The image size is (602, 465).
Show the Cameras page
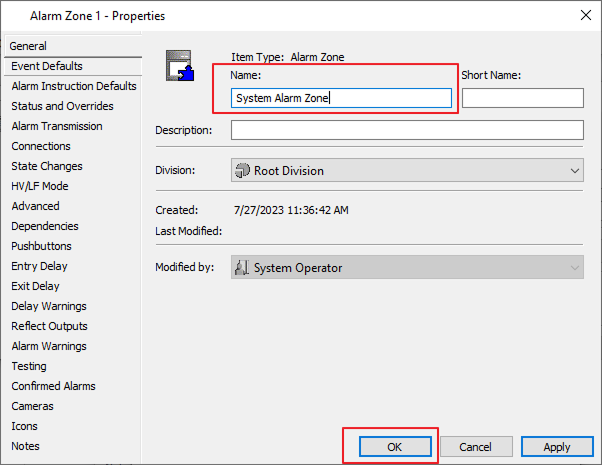[x=32, y=406]
